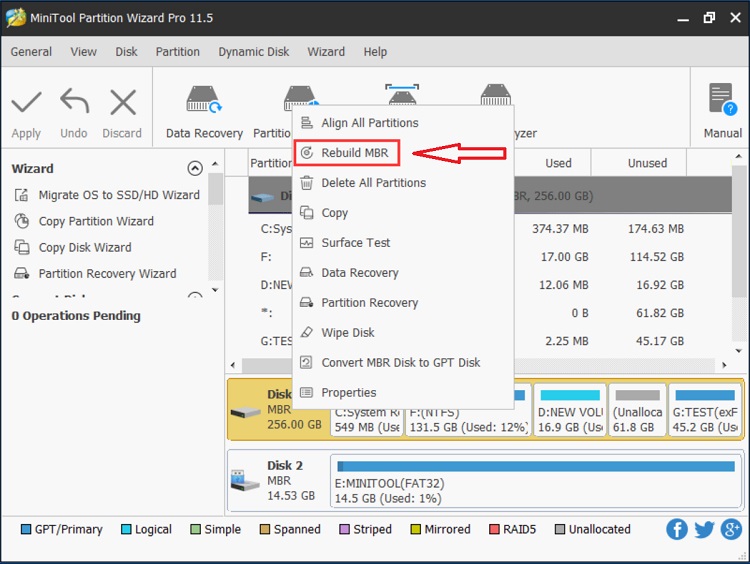This screenshot has height=564, width=750.
Task: Launch Migrate OS to SSD/HD Wizard link
Action: tap(119, 195)
